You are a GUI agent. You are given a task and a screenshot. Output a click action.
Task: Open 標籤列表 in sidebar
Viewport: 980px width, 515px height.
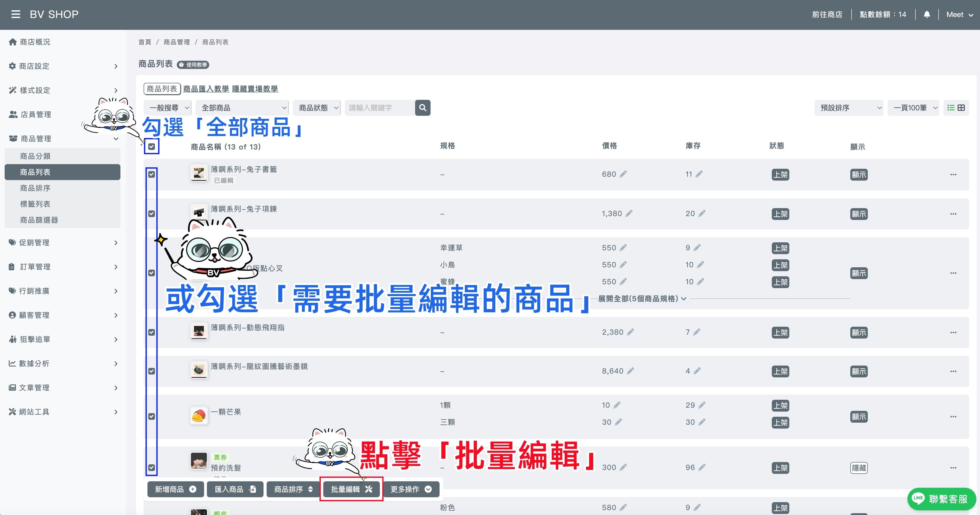click(x=62, y=204)
